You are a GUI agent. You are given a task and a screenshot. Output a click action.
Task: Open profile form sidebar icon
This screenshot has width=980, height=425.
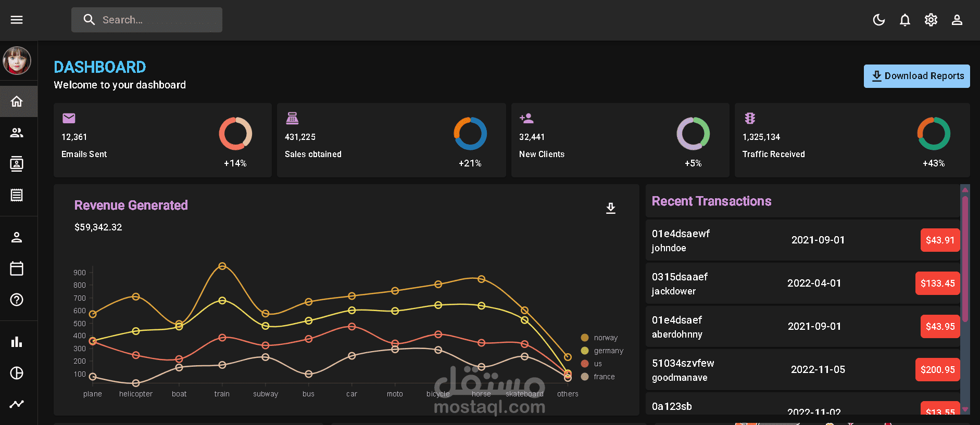pos(17,237)
